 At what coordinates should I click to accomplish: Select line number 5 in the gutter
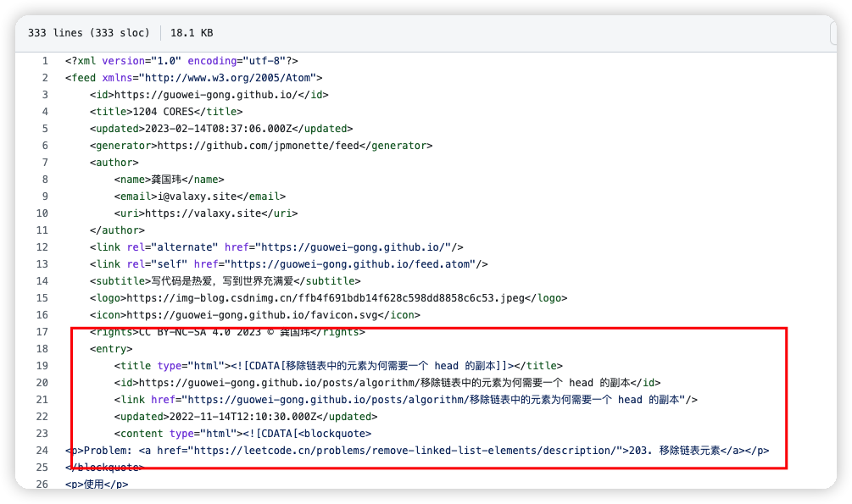45,129
